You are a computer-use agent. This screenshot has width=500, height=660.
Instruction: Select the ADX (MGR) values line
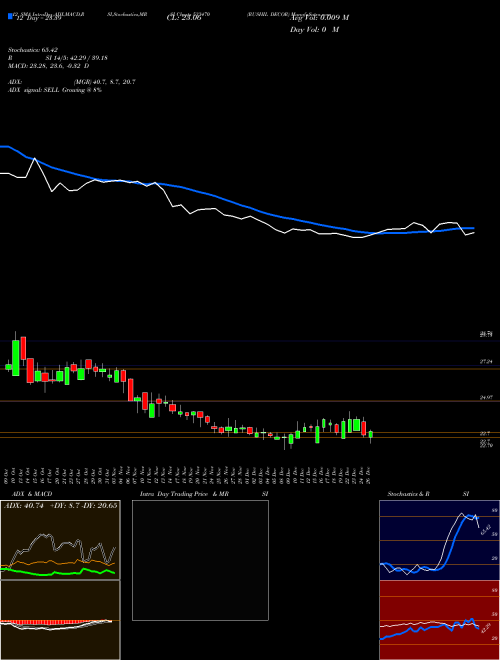(72, 82)
